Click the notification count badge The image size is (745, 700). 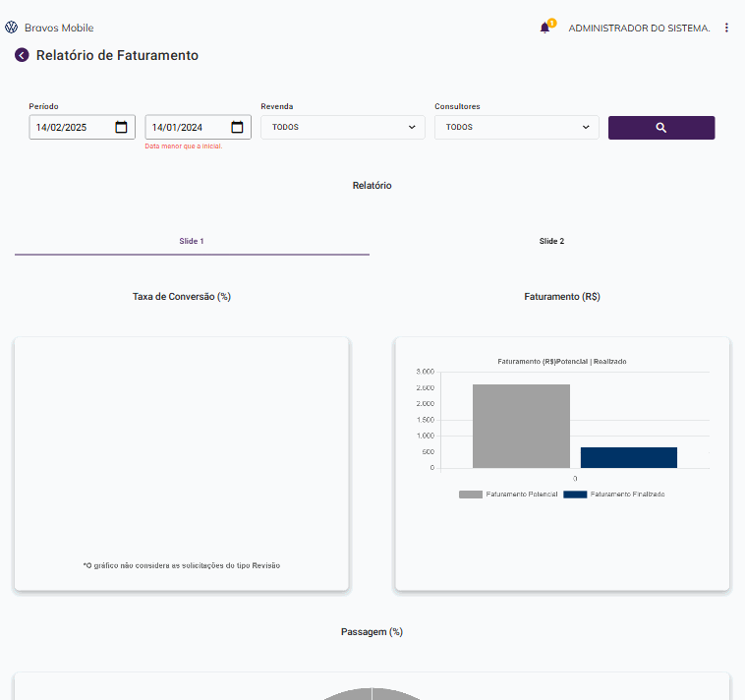pyautogui.click(x=552, y=22)
